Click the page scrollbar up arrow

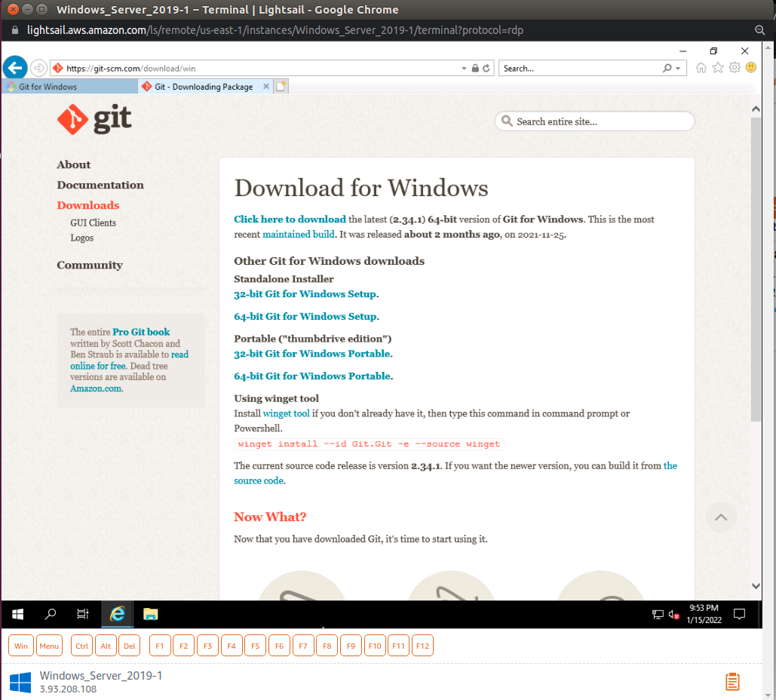pos(756,109)
